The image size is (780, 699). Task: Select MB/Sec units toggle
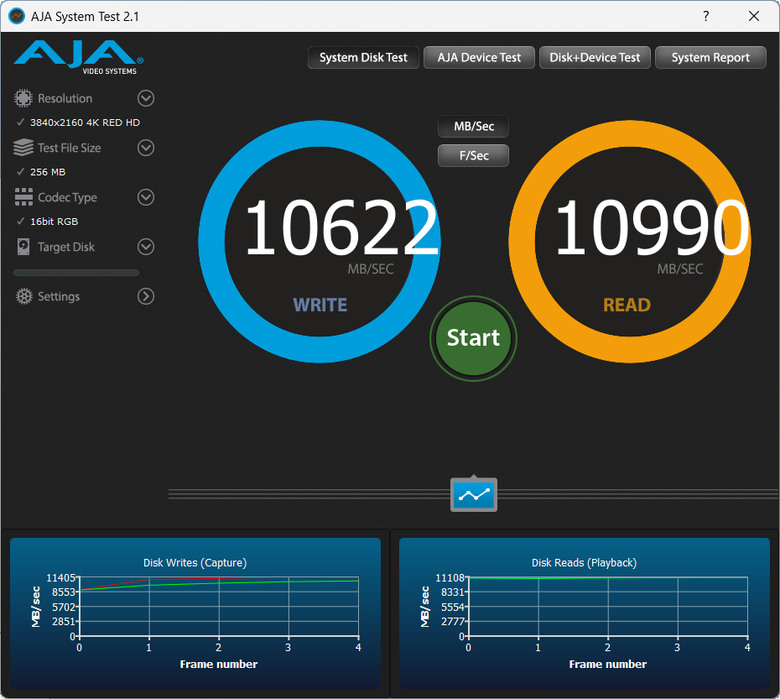tap(474, 126)
